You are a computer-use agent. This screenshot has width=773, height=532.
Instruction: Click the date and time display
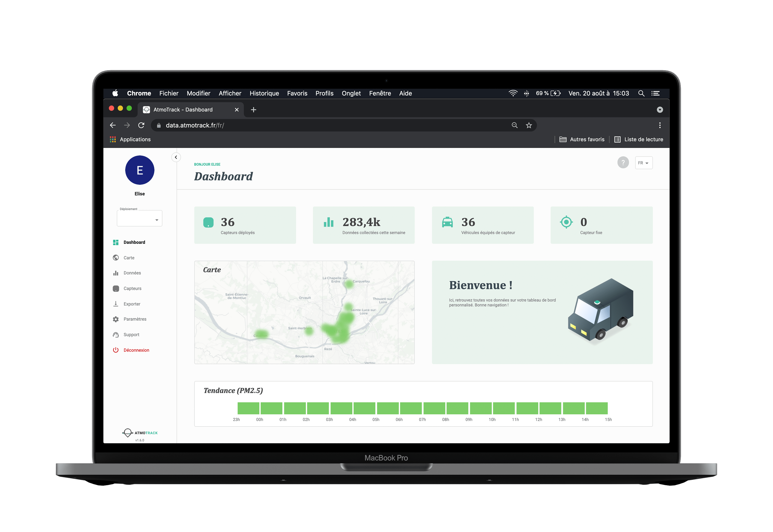[599, 93]
